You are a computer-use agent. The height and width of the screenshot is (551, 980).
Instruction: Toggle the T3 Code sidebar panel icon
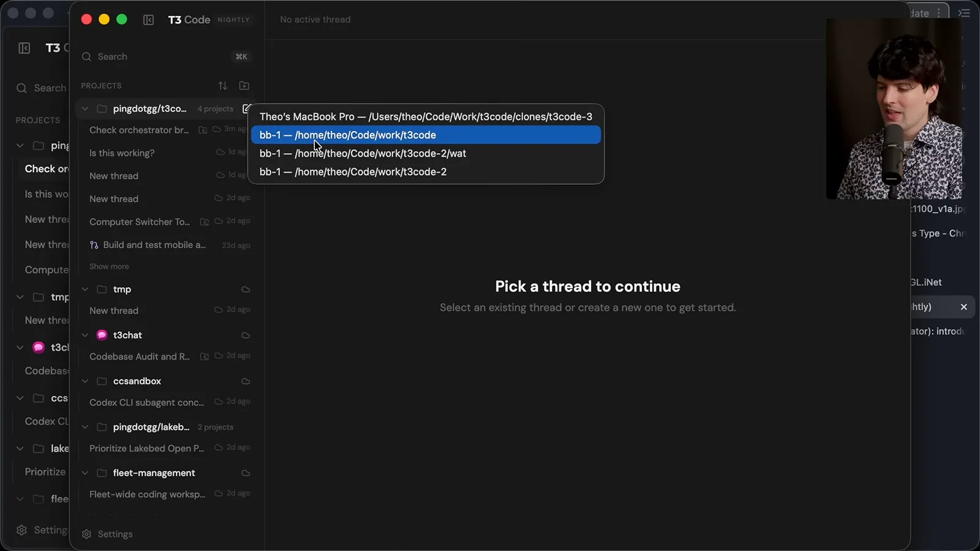pos(148,20)
